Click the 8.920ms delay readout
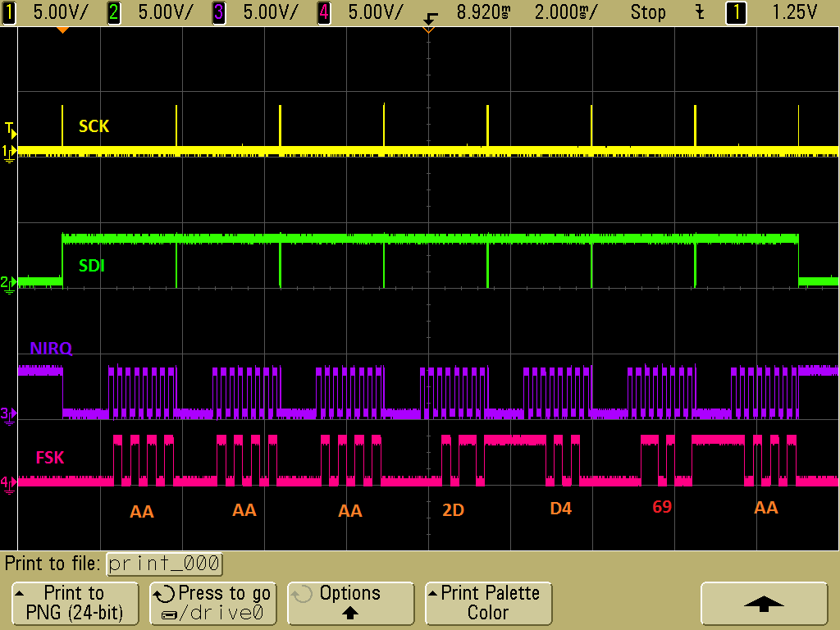The height and width of the screenshot is (630, 840). click(483, 12)
